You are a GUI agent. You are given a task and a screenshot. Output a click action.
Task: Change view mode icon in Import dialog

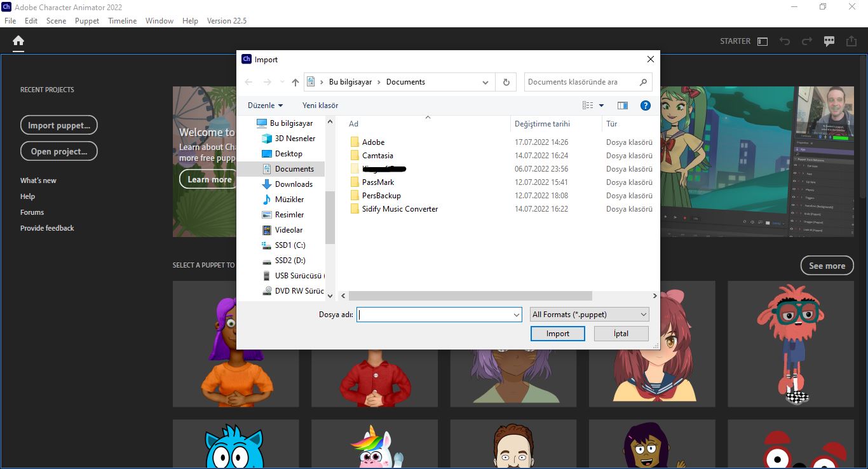588,105
